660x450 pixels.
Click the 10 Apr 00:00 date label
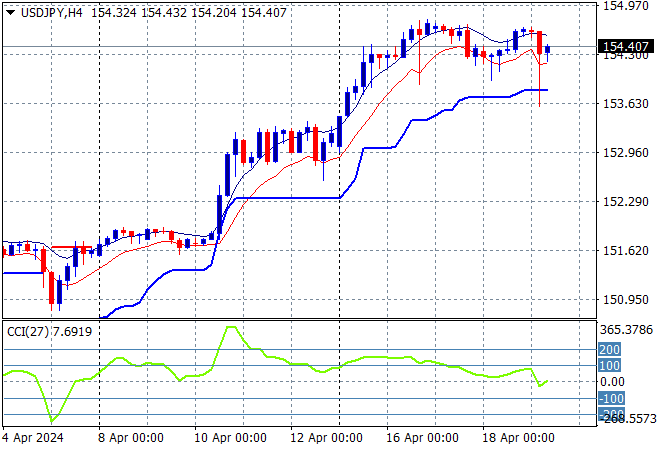230,438
